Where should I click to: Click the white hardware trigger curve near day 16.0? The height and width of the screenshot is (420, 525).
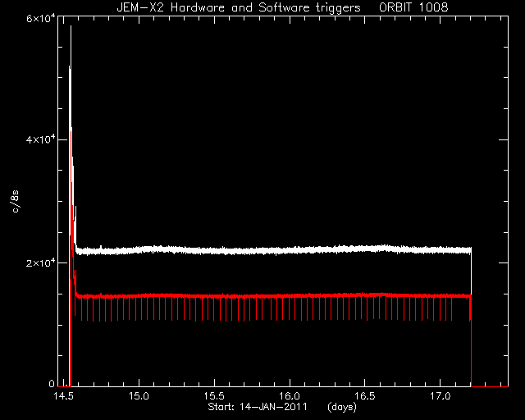pos(290,250)
